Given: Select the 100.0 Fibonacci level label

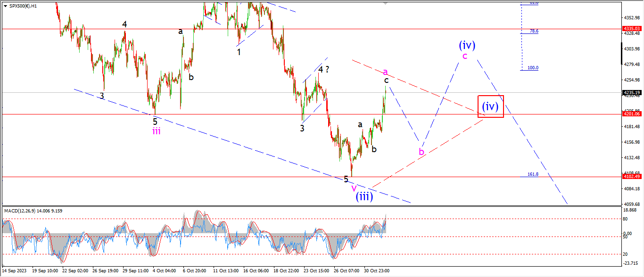Looking at the screenshot, I should (533, 68).
